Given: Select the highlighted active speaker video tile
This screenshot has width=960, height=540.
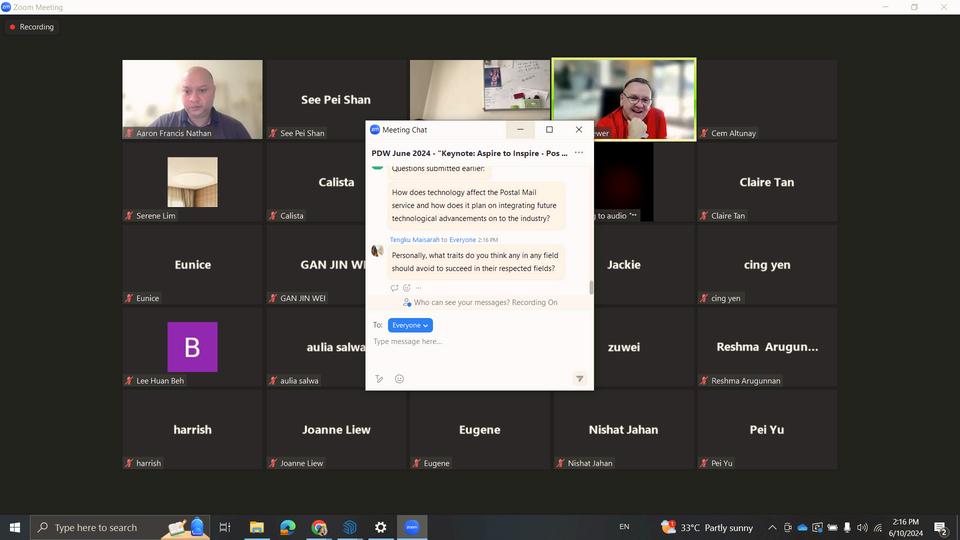Looking at the screenshot, I should coord(624,99).
